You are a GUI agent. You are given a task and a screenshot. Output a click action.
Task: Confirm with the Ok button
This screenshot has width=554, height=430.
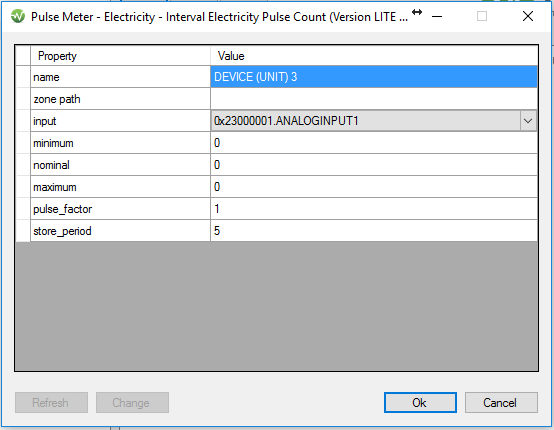click(x=420, y=402)
